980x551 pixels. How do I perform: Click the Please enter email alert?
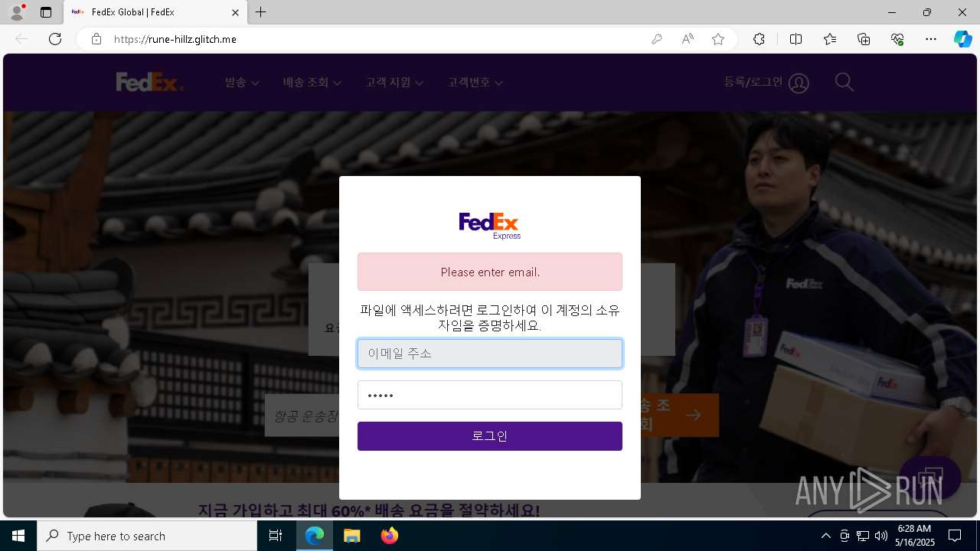click(490, 272)
